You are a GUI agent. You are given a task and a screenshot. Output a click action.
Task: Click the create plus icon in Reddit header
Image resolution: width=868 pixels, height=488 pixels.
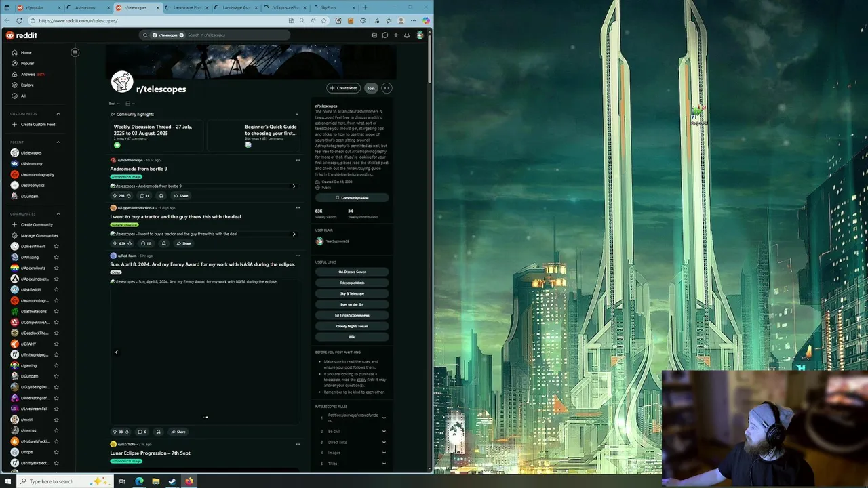pyautogui.click(x=396, y=35)
